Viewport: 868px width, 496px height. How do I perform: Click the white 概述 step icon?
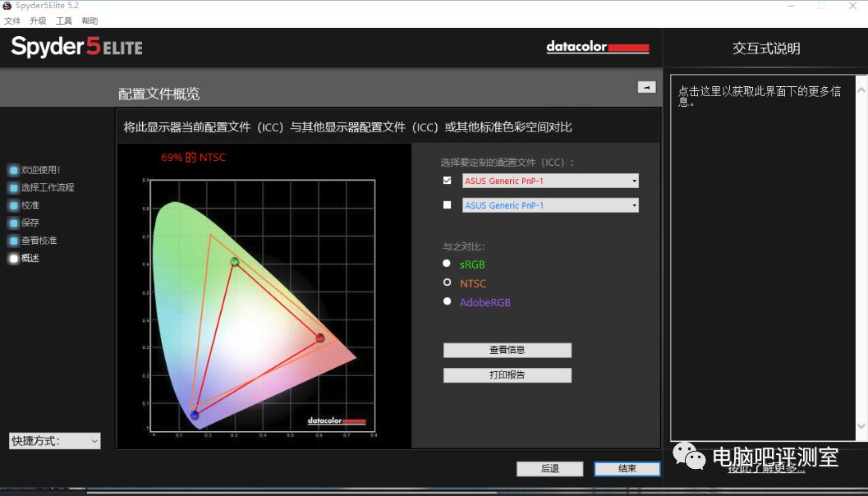pos(11,258)
